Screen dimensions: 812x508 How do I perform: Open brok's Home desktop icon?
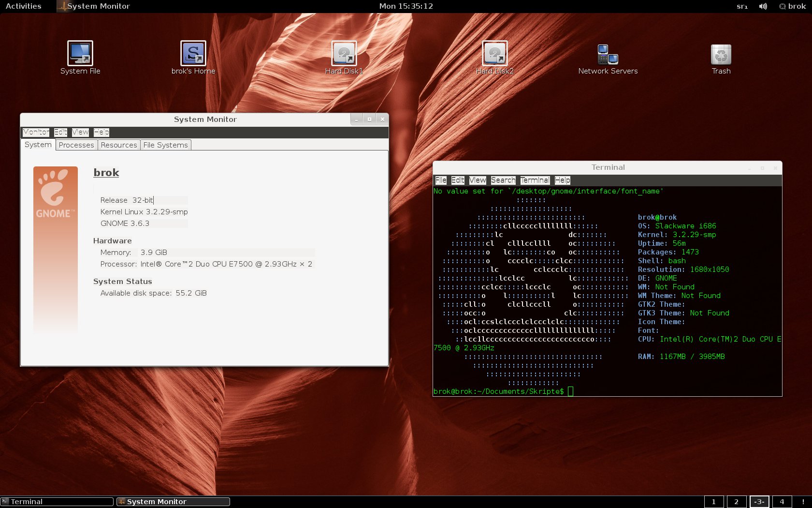click(193, 54)
